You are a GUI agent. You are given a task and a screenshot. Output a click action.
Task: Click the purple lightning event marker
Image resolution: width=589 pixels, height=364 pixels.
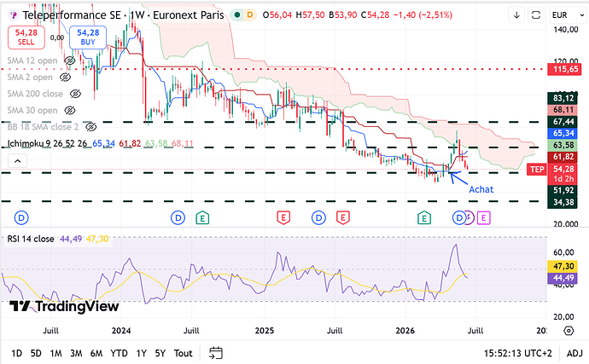click(469, 217)
